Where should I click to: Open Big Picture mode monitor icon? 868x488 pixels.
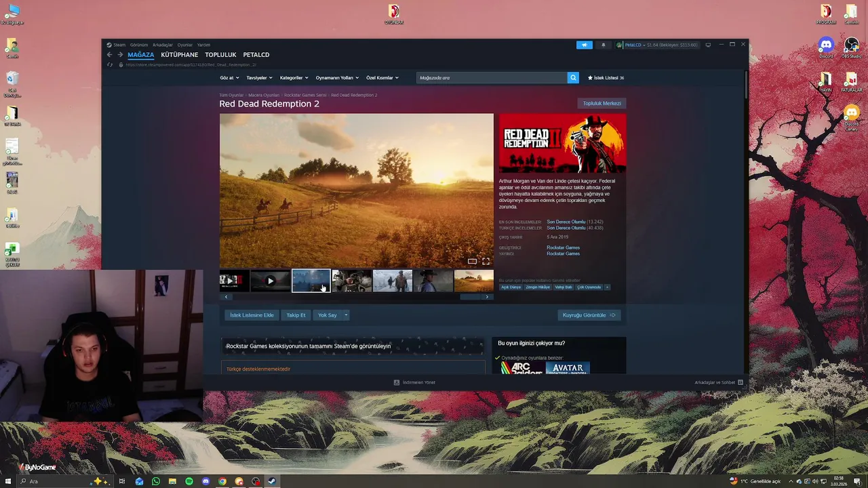(x=708, y=45)
